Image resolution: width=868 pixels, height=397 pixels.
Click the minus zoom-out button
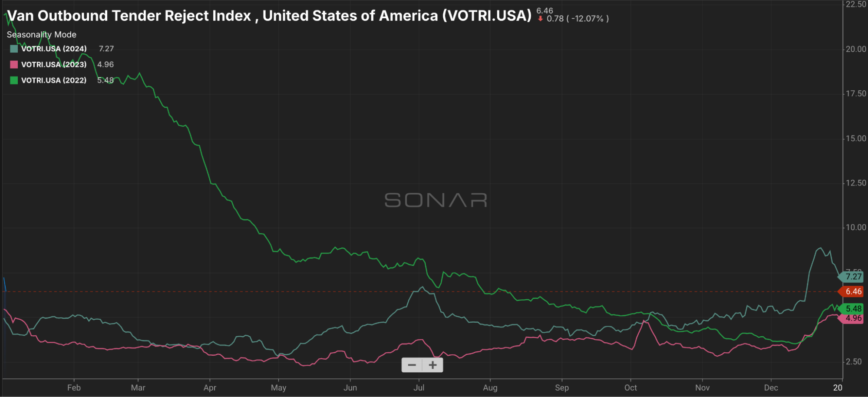[x=412, y=365]
